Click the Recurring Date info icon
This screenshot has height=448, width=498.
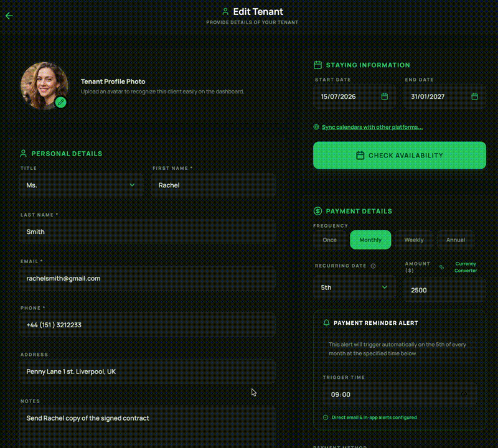(x=373, y=266)
